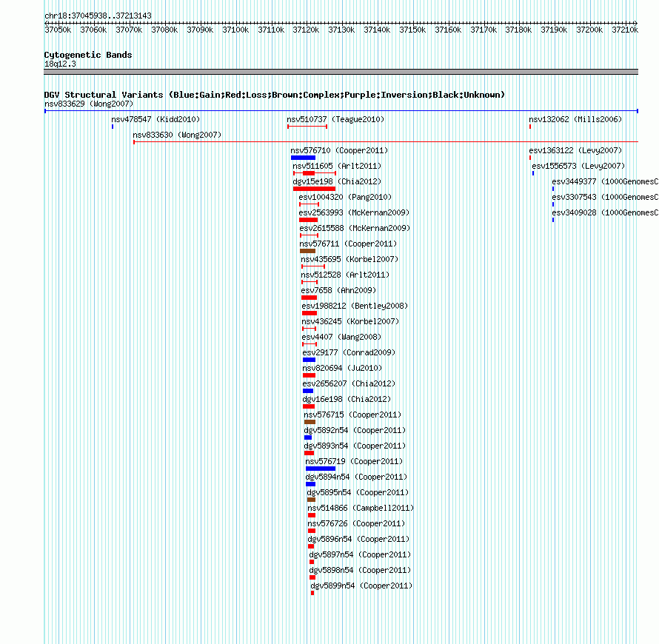This screenshot has width=659, height=644.
Task: Select nsv512528 (Arlt2011) label
Action: (345, 275)
